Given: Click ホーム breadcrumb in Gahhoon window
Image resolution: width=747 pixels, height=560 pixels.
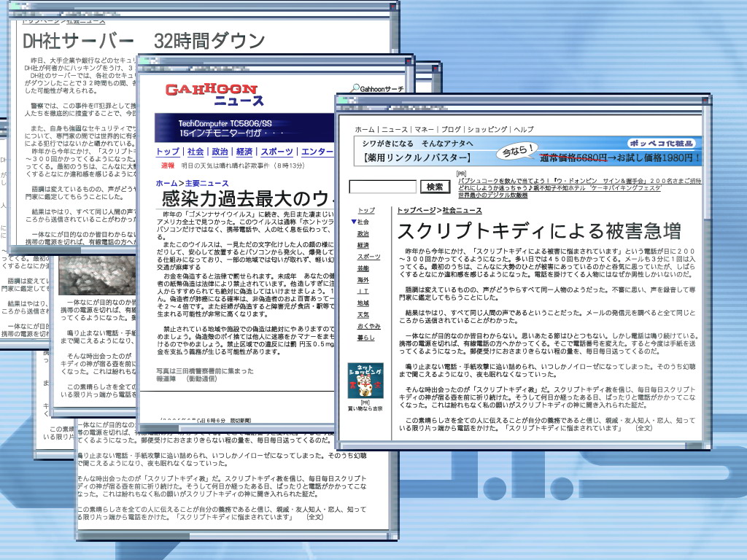Looking at the screenshot, I should coord(167,183).
